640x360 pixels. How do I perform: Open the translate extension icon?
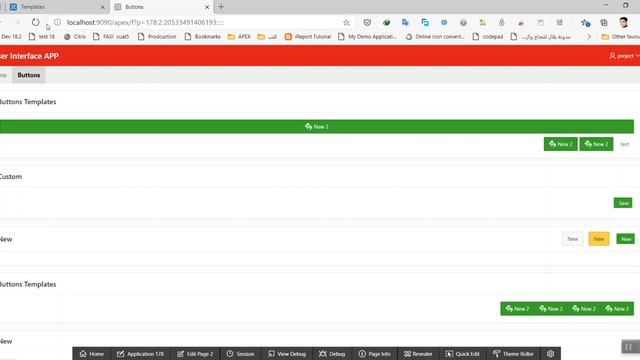(405, 22)
